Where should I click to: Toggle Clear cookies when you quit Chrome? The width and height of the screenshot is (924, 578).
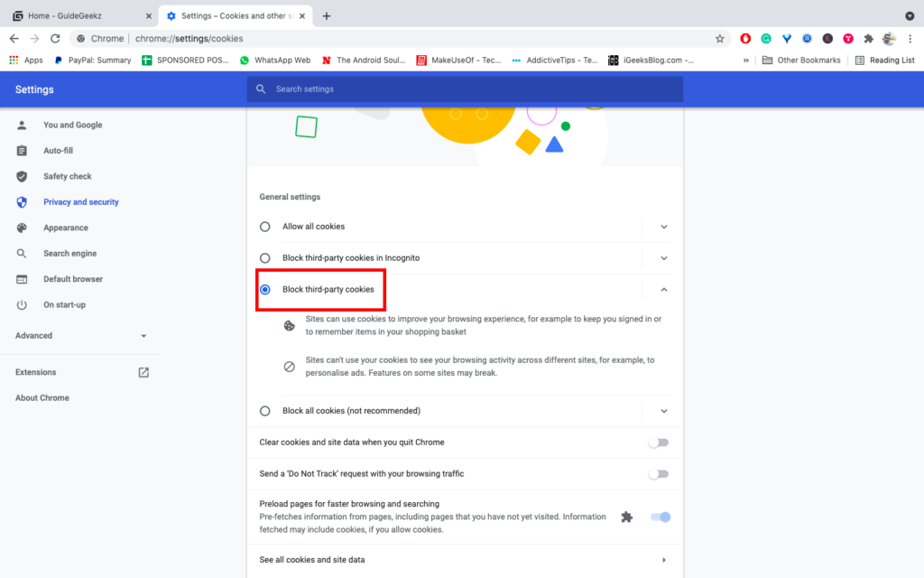[658, 443]
